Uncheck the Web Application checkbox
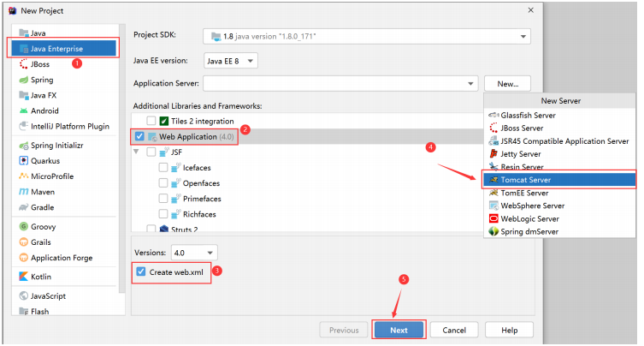Screen dimensions: 644x346 139,136
